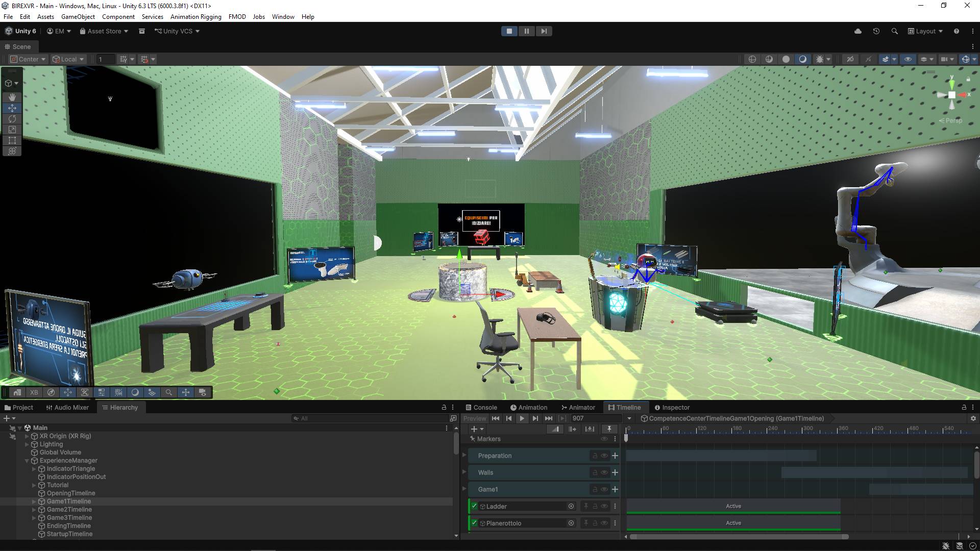Open the undo history icon

tap(876, 31)
